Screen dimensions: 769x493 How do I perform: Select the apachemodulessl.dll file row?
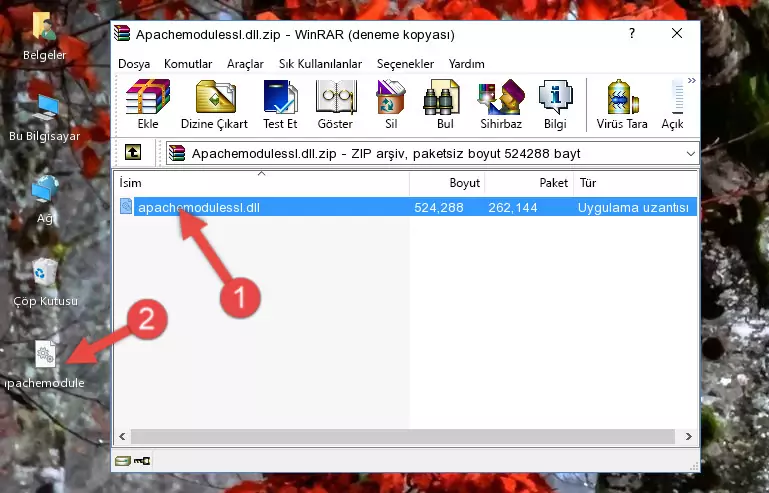[x=407, y=207]
